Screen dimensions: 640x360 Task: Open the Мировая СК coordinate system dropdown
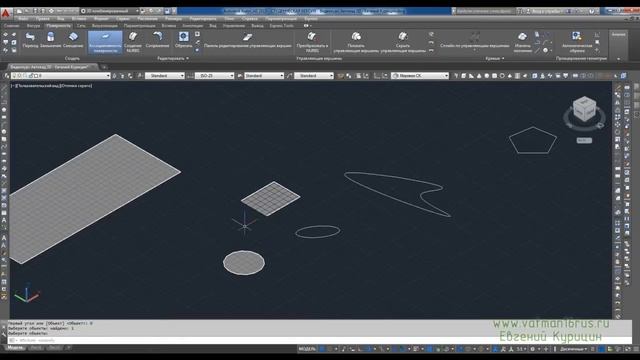420,76
